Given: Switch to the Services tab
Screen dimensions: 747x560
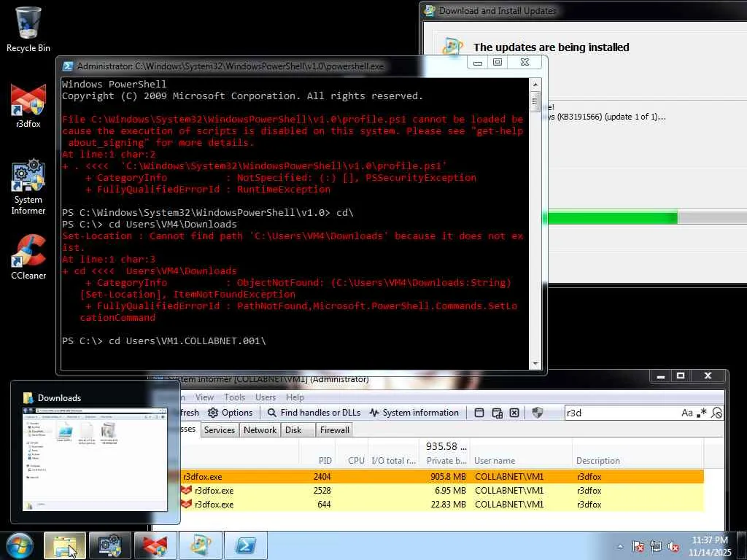Looking at the screenshot, I should [220, 430].
